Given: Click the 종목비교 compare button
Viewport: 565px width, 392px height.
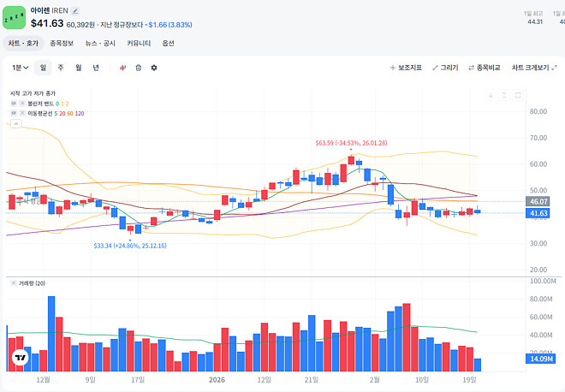Looking at the screenshot, I should tap(485, 68).
